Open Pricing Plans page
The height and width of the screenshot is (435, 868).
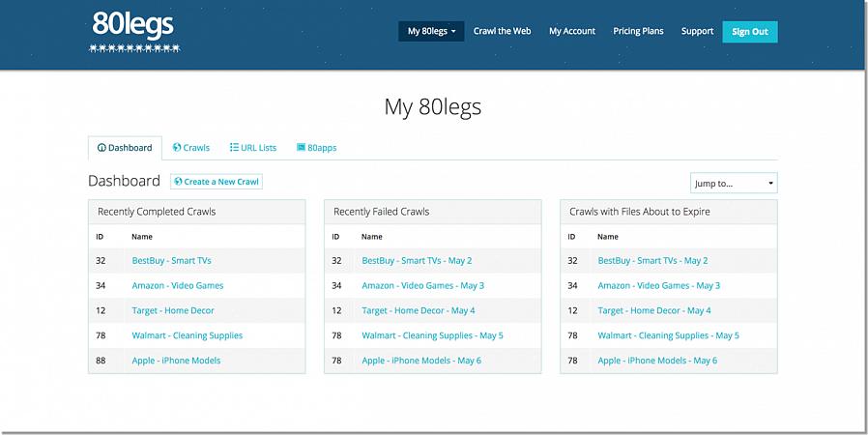638,31
